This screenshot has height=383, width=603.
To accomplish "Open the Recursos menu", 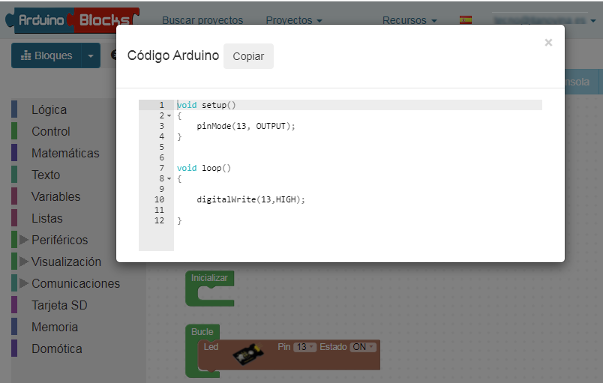I will [410, 20].
